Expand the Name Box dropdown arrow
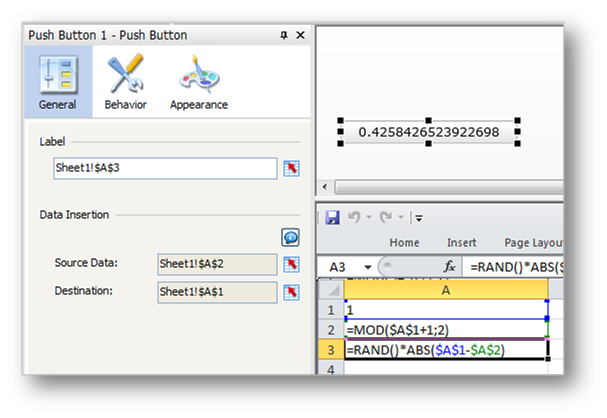Screen dimensions: 607x418 pyautogui.click(x=369, y=267)
